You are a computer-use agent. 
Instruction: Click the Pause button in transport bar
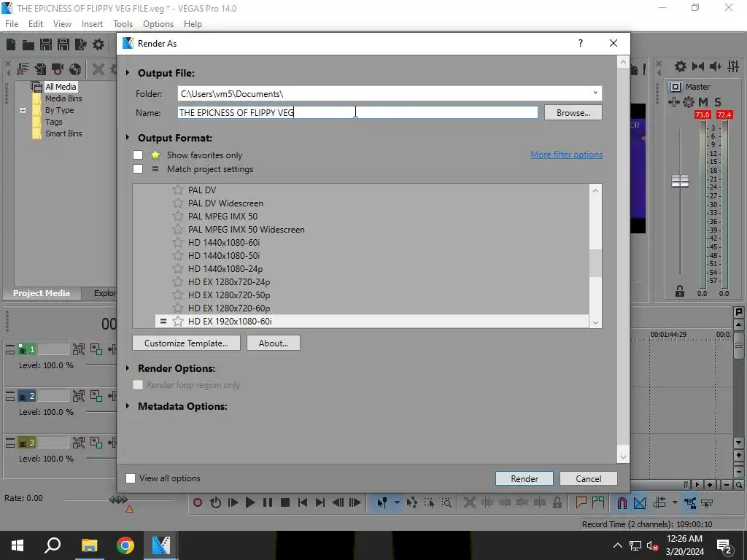(x=268, y=502)
